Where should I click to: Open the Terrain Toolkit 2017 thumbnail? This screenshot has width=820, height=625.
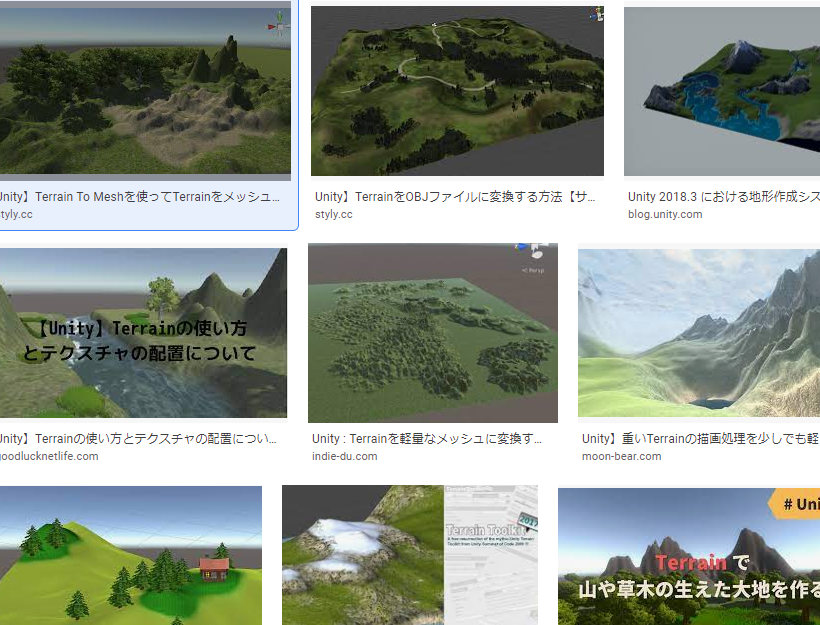pos(410,555)
